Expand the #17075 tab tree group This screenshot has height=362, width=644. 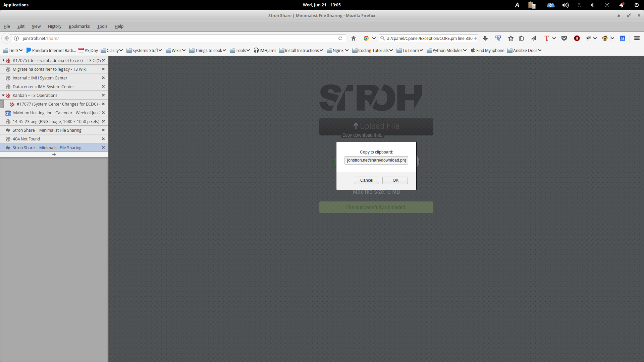coord(3,60)
